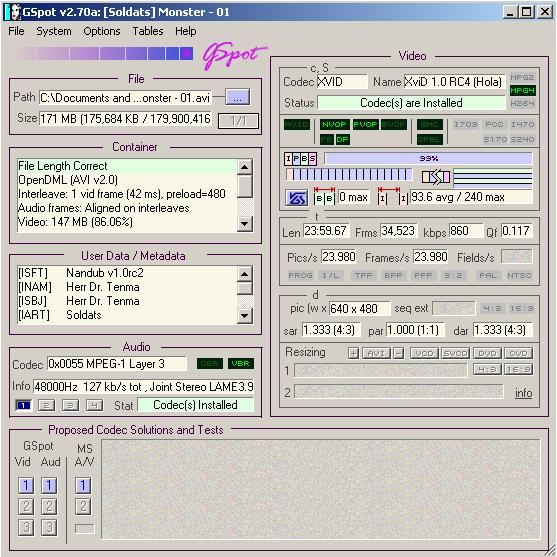Select audio stream 2 toggle
The image size is (557, 557).
47,405
